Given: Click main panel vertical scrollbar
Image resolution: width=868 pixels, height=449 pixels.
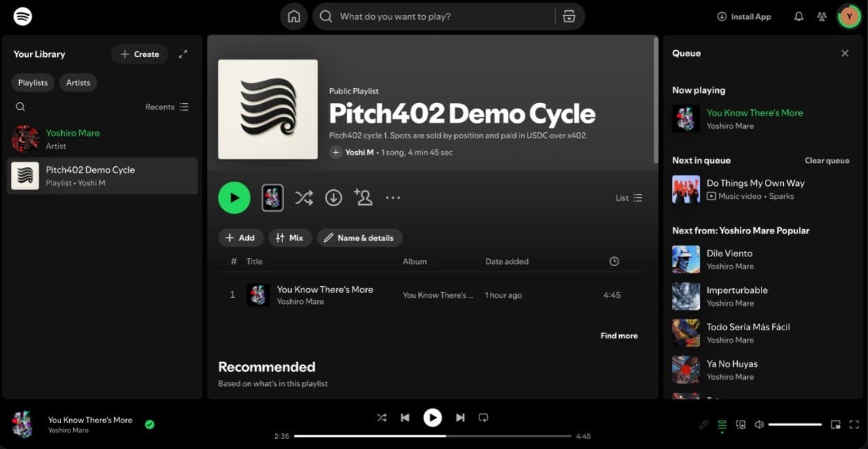Looking at the screenshot, I should 655,100.
